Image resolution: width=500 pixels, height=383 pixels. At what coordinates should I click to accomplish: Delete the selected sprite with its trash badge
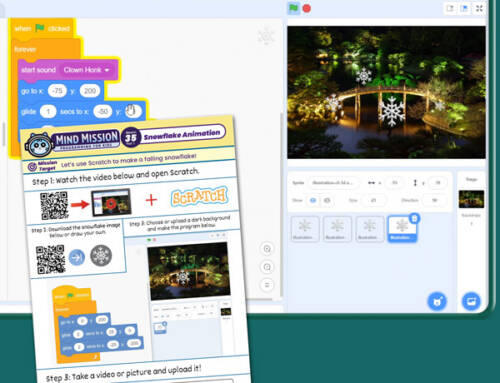tap(414, 218)
